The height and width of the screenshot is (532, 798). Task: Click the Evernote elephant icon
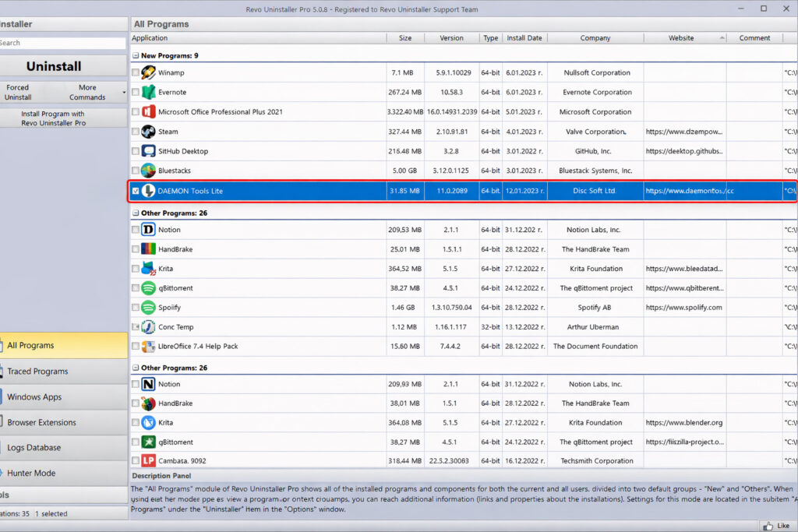(x=148, y=92)
